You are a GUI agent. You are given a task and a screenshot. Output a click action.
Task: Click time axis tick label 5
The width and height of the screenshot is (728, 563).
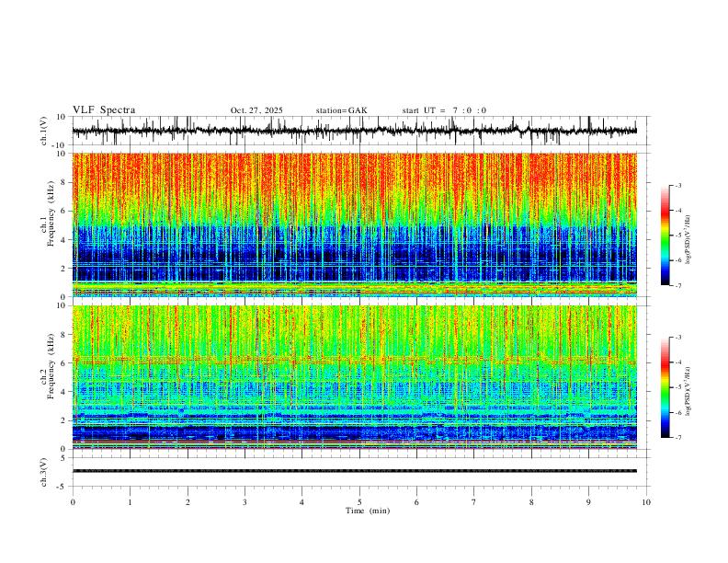tap(359, 502)
